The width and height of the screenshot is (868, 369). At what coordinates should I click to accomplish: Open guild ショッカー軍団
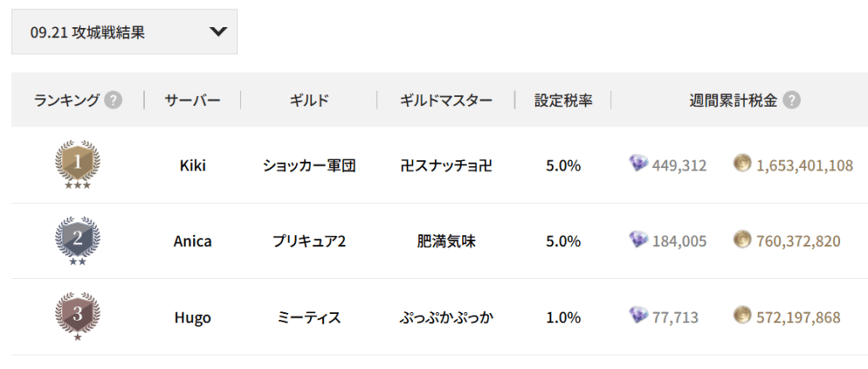pyautogui.click(x=309, y=165)
